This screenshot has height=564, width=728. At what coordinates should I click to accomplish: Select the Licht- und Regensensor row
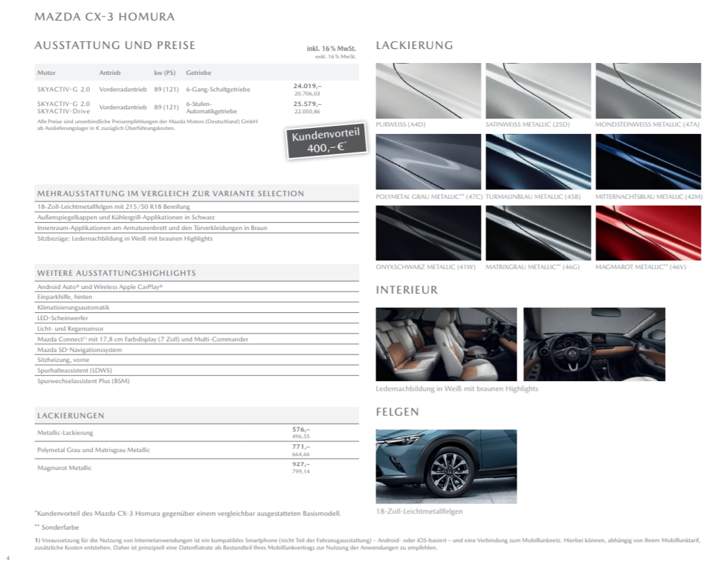(197, 329)
